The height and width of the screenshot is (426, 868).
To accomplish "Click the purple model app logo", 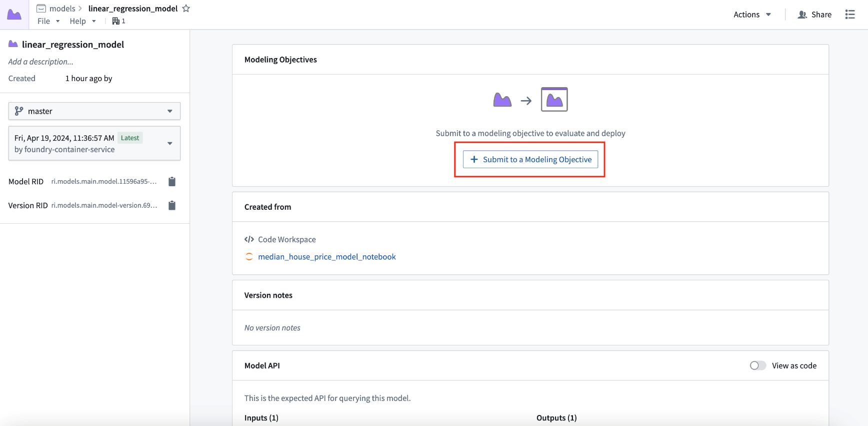I will point(14,15).
